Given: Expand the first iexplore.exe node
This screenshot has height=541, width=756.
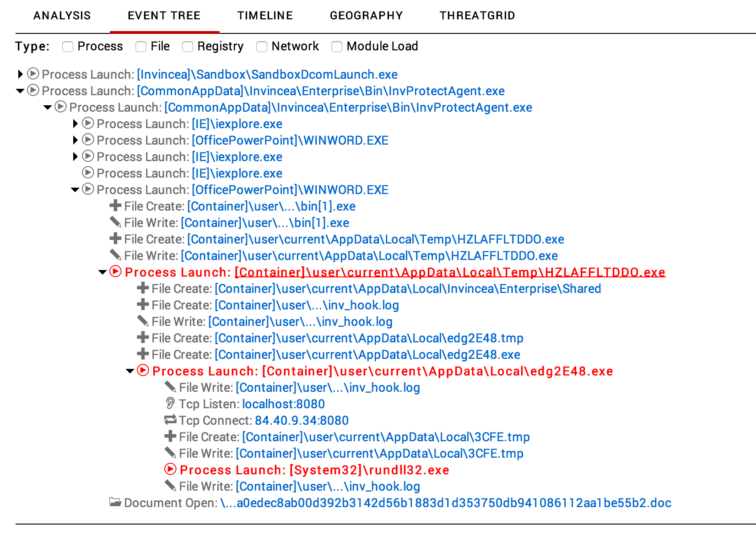Looking at the screenshot, I should click(76, 124).
